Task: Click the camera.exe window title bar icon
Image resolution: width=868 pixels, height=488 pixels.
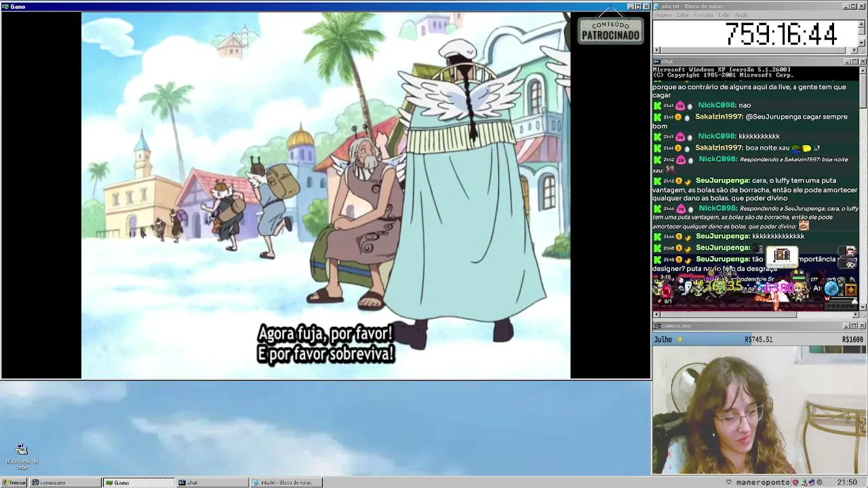Action: click(x=657, y=326)
